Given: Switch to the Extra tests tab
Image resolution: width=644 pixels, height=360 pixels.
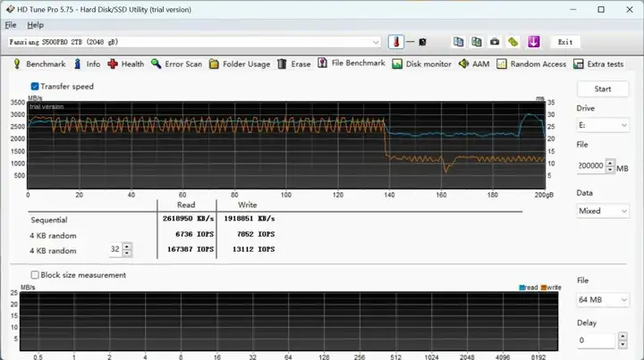Looking at the screenshot, I should tap(598, 64).
